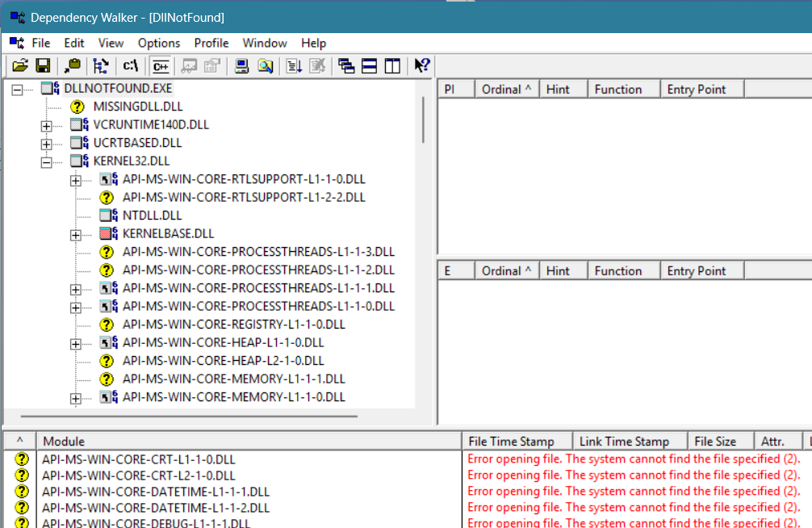Open the File menu

click(x=41, y=43)
